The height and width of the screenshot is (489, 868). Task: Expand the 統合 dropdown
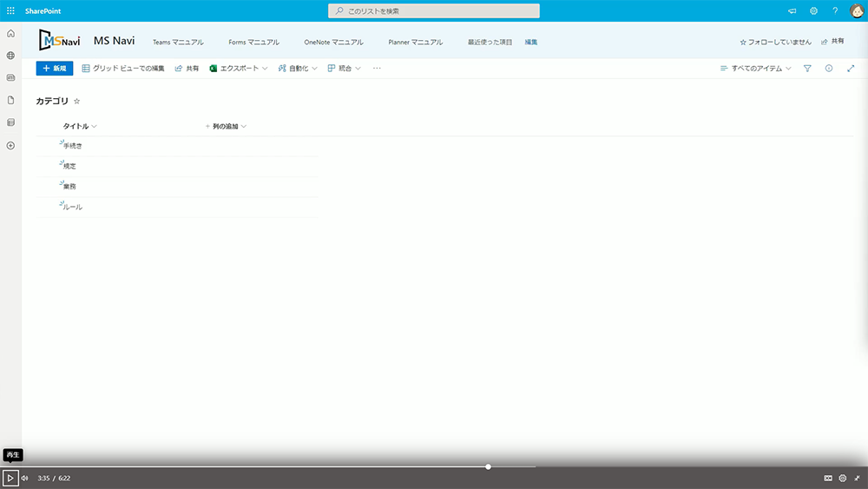[345, 68]
